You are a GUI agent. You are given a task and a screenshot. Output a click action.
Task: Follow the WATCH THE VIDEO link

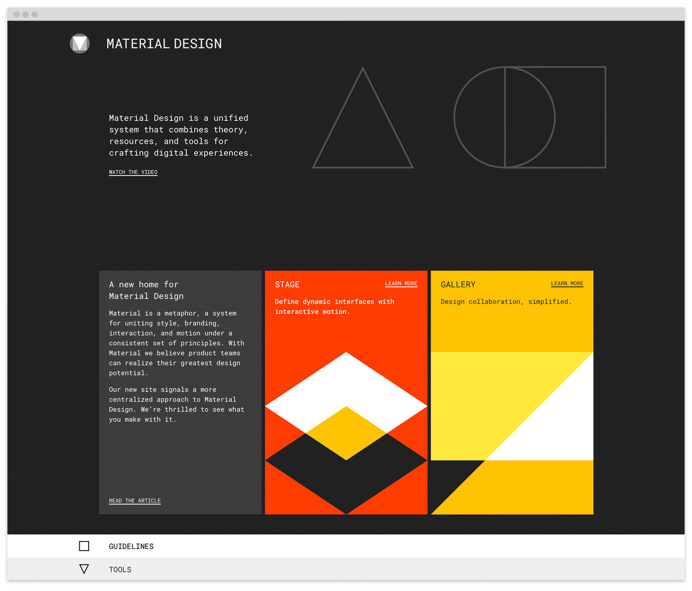tap(133, 172)
